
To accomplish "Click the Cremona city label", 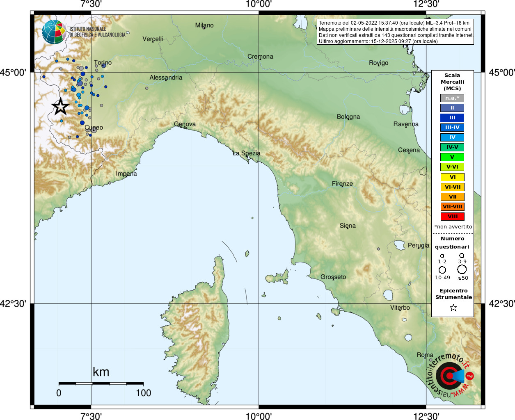I will click(x=260, y=57).
